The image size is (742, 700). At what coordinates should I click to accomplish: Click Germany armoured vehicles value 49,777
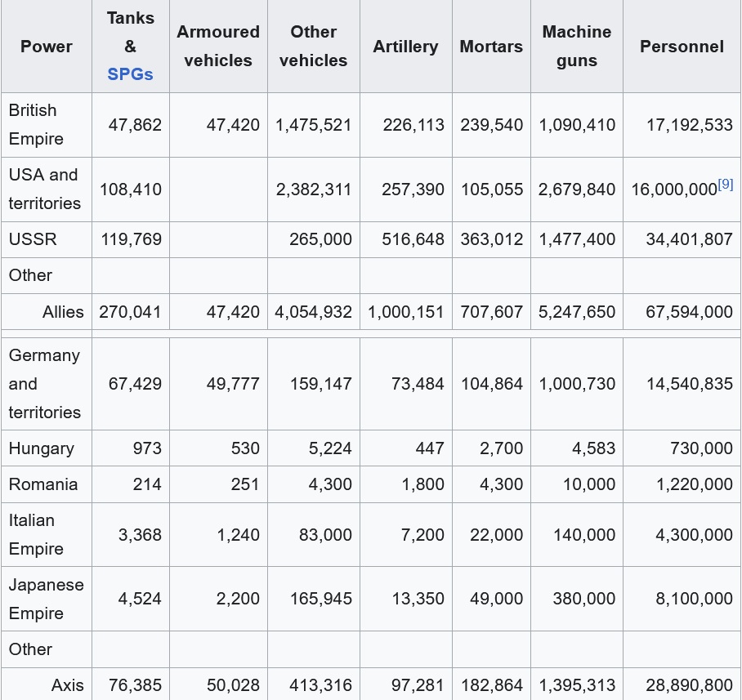pyautogui.click(x=233, y=384)
